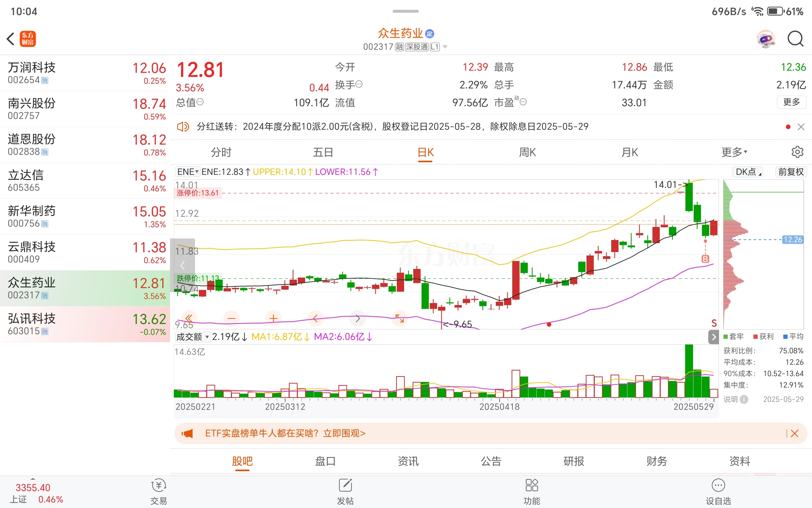Select 云鼎科技 in the stock list
Image resolution: width=812 pixels, height=508 pixels.
tap(85, 253)
